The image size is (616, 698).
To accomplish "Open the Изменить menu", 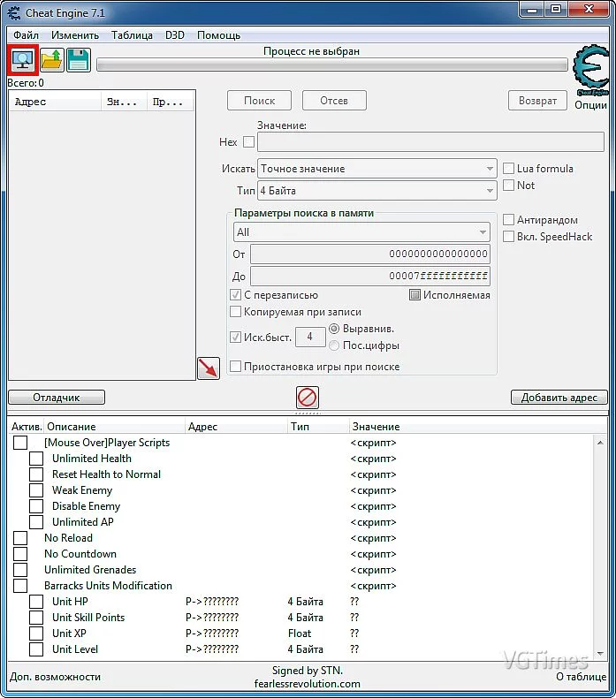I will (x=75, y=35).
